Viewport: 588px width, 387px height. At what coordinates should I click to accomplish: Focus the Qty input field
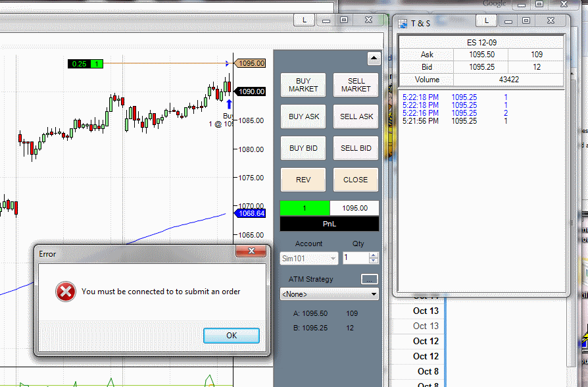click(356, 258)
